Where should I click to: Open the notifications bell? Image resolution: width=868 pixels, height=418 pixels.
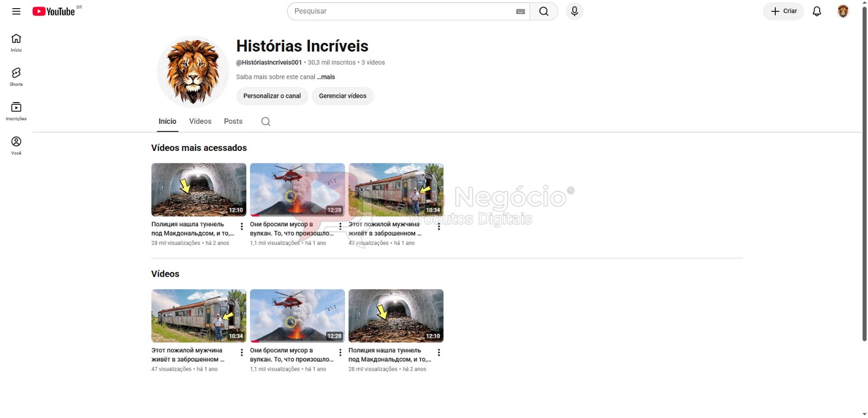tap(817, 11)
